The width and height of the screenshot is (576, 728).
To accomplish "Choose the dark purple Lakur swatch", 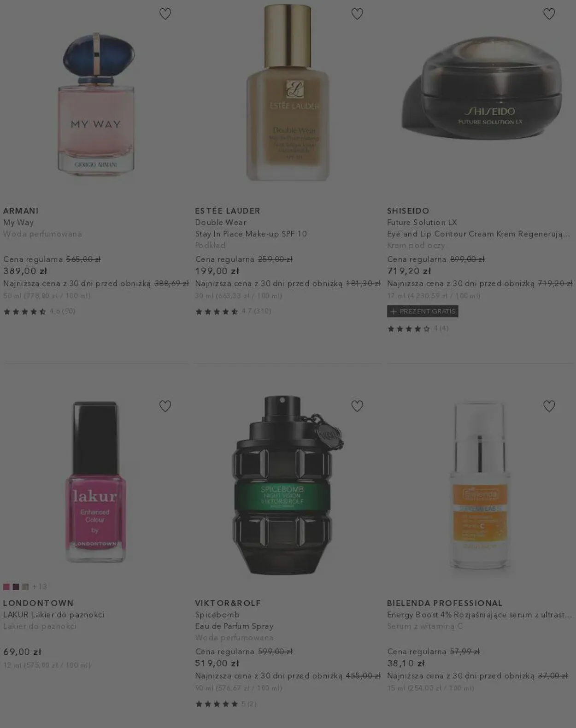I will pos(16,587).
